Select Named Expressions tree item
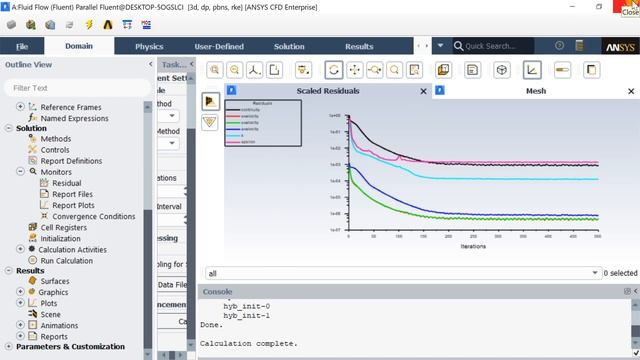Screen dimensions: 640x360 tap(74, 118)
